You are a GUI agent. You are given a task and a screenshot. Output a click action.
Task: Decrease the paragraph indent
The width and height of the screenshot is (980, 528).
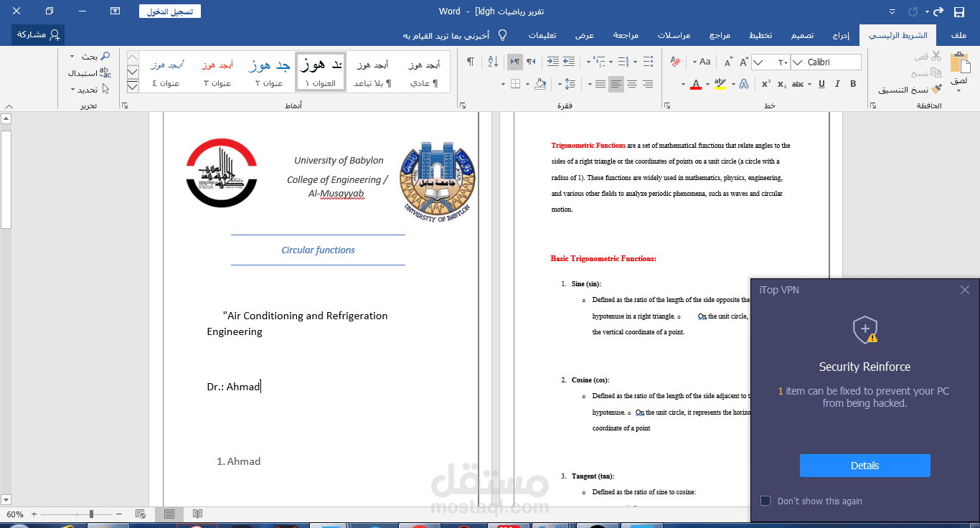[x=569, y=62]
